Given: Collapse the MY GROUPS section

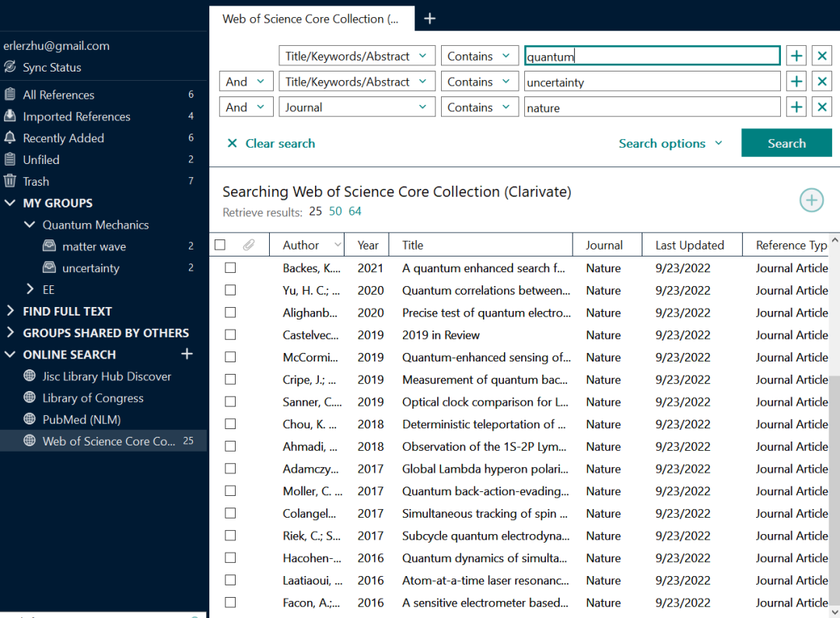Looking at the screenshot, I should click(10, 203).
